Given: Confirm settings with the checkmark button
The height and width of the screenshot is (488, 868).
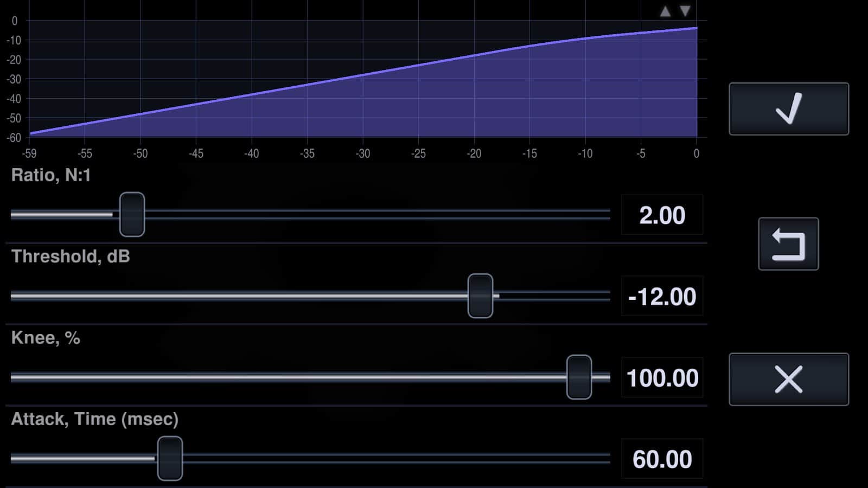Looking at the screenshot, I should pyautogui.click(x=788, y=108).
